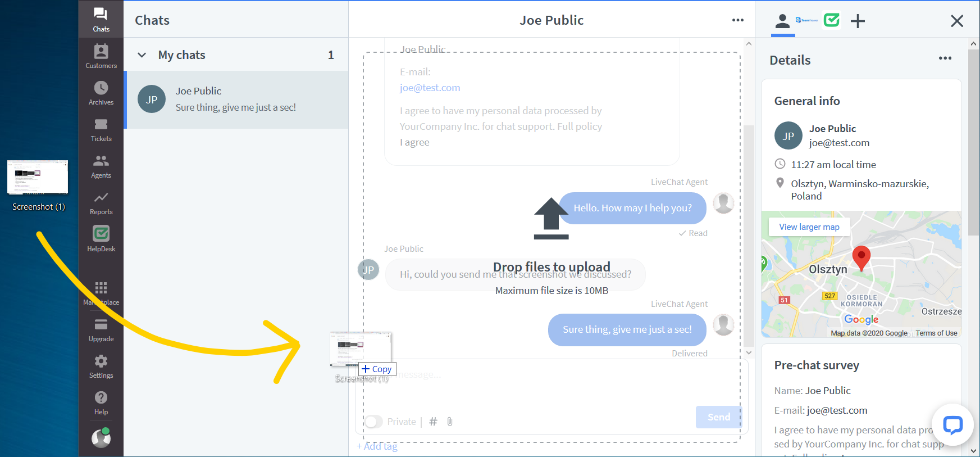Open Settings gear in the sidebar

(101, 366)
